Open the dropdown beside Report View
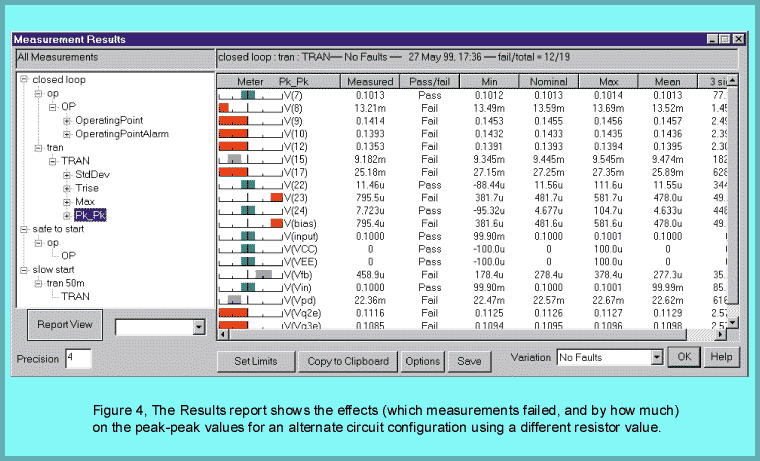 [197, 327]
